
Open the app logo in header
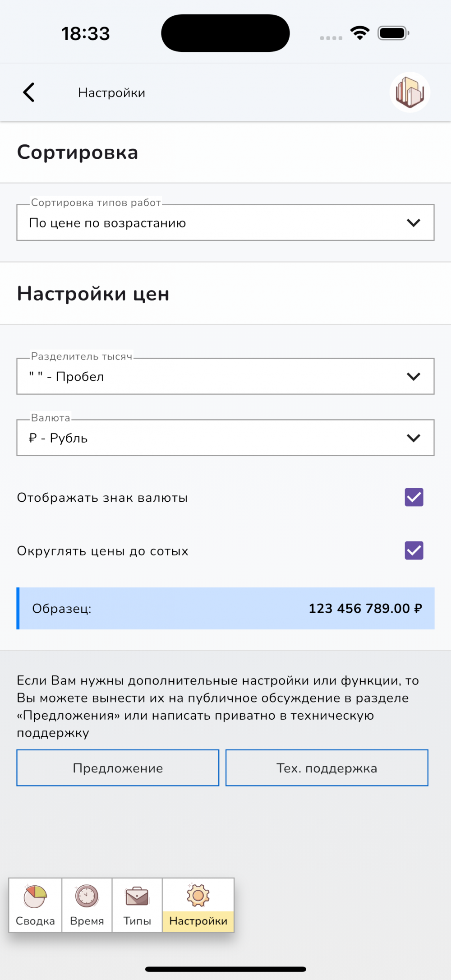click(410, 92)
